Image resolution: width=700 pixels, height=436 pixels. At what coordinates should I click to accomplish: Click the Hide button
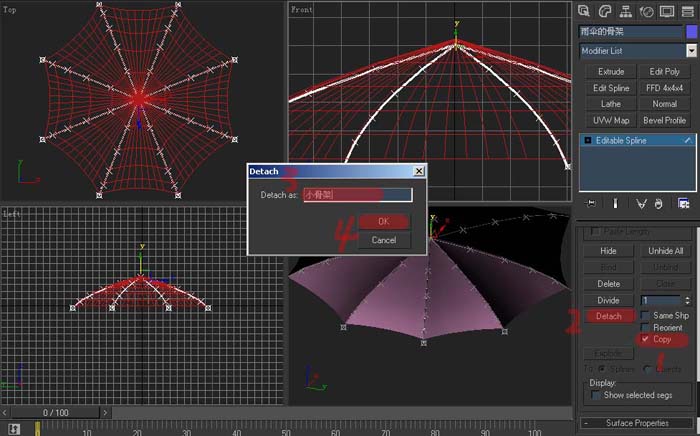coord(608,251)
